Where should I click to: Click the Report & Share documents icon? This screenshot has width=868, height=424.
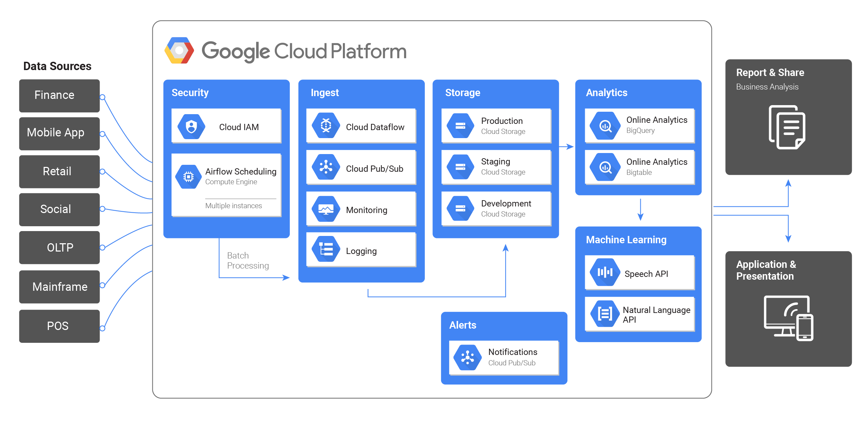pyautogui.click(x=787, y=127)
